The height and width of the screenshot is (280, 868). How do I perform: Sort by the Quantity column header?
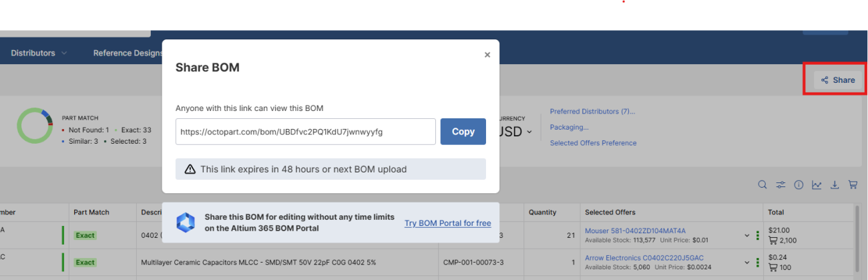coord(552,213)
